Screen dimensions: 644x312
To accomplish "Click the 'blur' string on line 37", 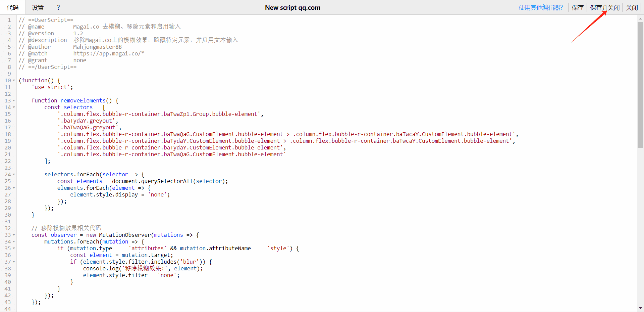I will pos(190,262).
